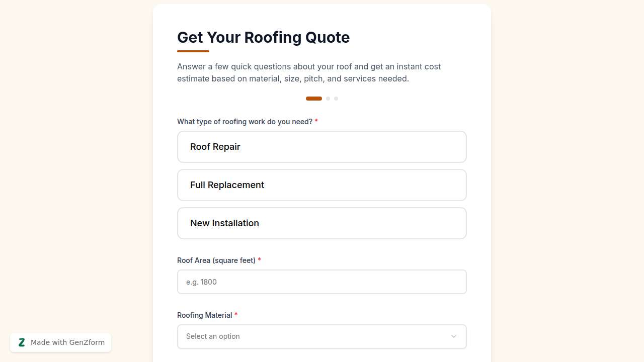Click the step three progress dot

coord(336,99)
